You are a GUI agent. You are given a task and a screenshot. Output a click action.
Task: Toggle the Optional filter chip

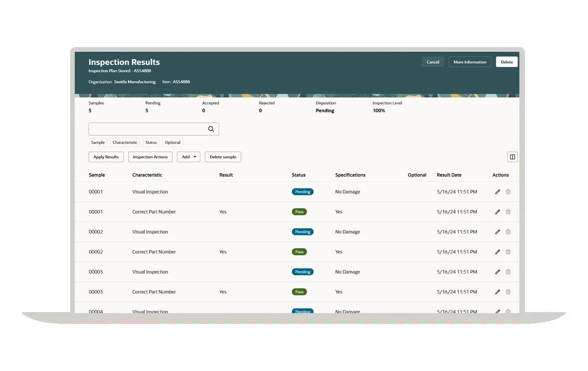[173, 143]
